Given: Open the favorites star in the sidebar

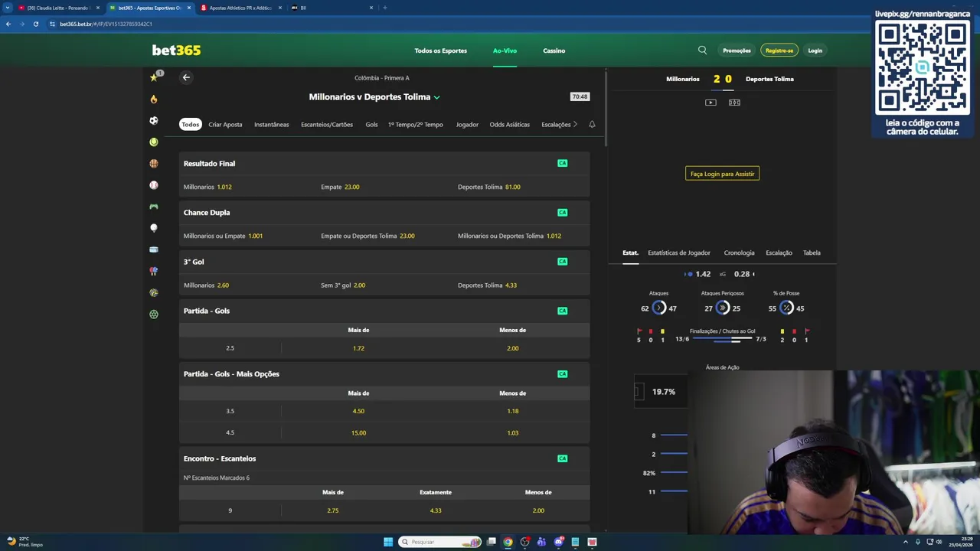Looking at the screenshot, I should (x=154, y=77).
